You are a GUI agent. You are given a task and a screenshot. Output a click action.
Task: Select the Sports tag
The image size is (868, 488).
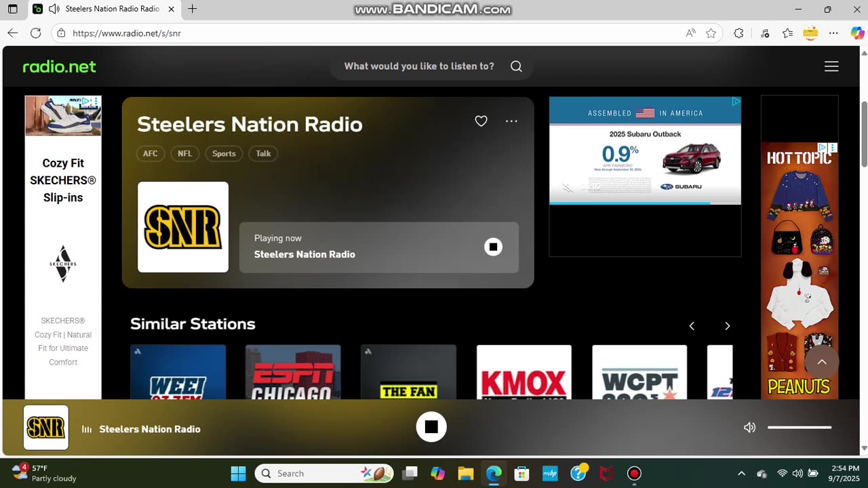[x=224, y=154]
